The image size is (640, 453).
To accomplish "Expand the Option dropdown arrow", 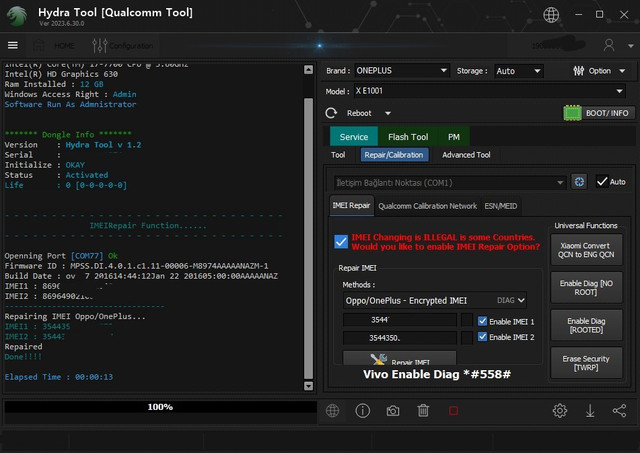I will point(622,71).
